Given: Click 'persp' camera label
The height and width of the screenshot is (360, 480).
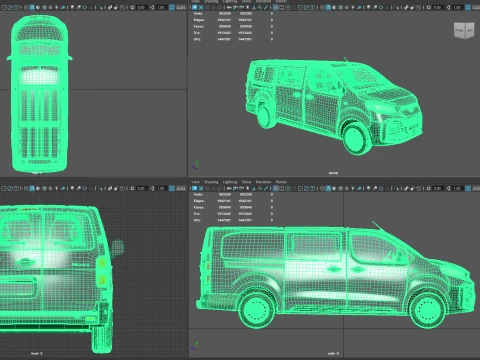Looking at the screenshot, I should click(333, 173).
